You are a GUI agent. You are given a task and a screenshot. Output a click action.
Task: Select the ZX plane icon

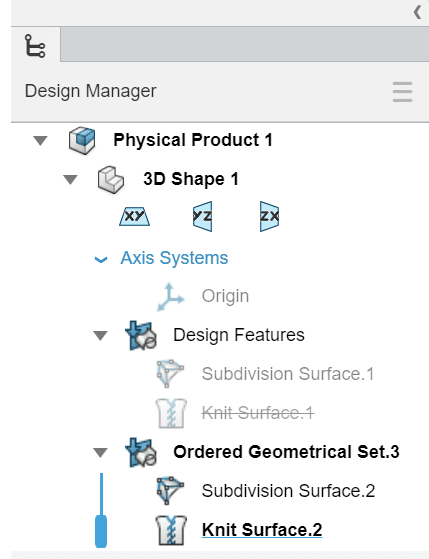(x=269, y=216)
